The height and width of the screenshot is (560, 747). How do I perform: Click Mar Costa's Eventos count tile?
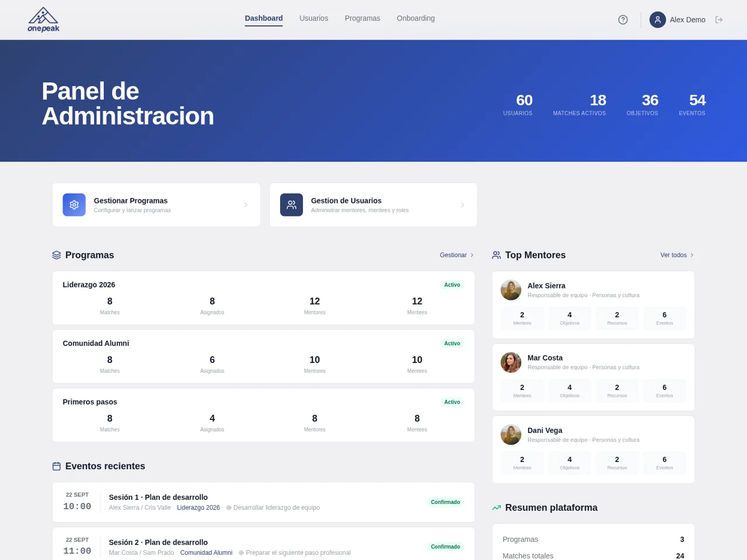[664, 391]
